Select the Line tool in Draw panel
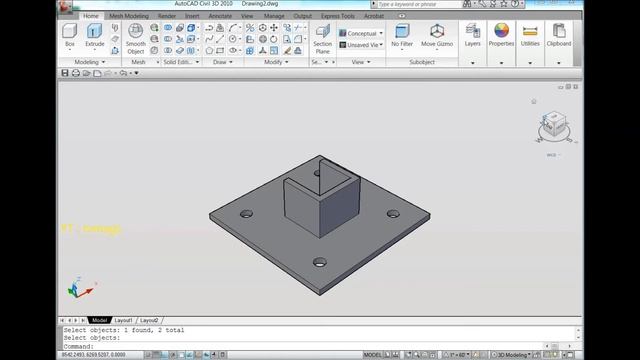 (x=220, y=39)
